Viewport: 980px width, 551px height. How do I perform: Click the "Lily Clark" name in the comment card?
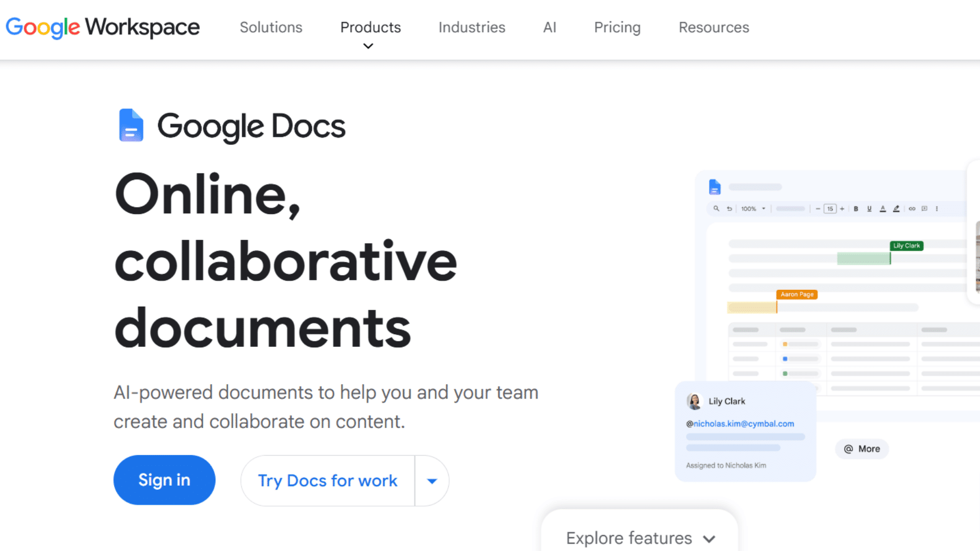pos(727,402)
